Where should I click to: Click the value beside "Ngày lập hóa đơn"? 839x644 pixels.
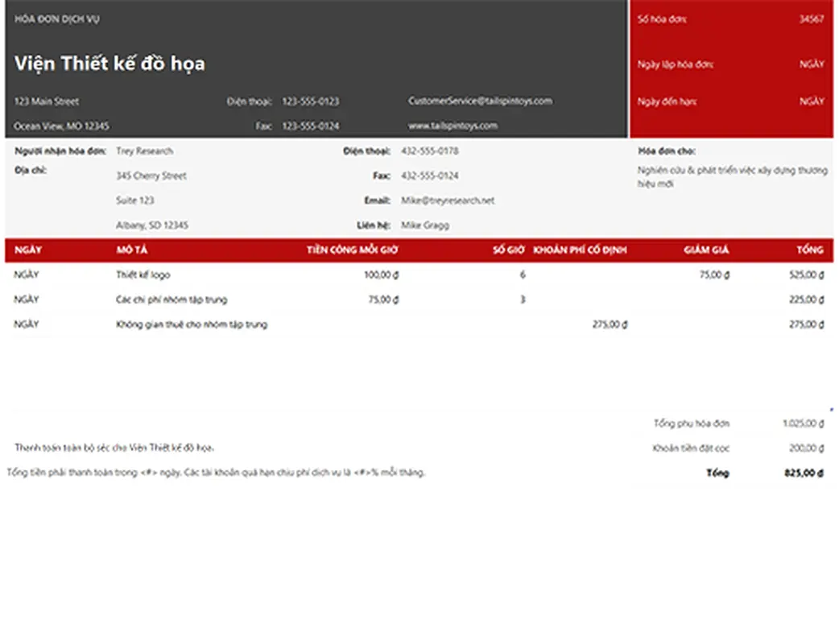[812, 64]
